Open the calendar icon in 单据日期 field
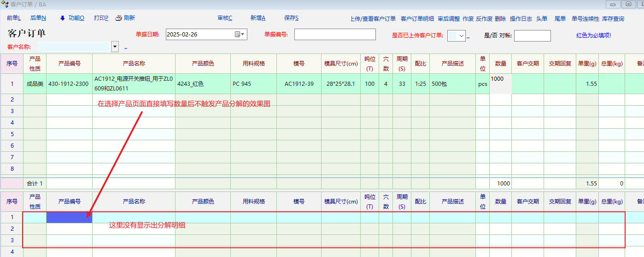Image resolution: width=644 pixels, height=257 pixels. click(x=238, y=34)
